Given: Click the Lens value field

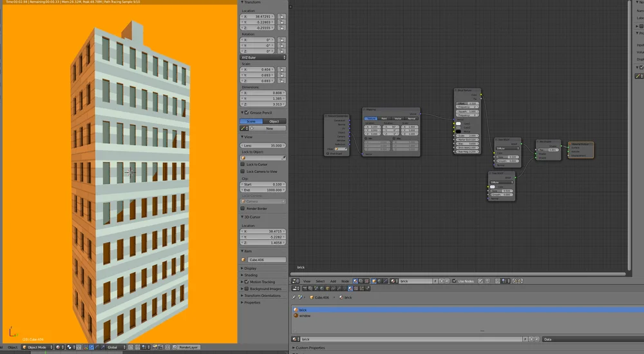Looking at the screenshot, I should [263, 146].
